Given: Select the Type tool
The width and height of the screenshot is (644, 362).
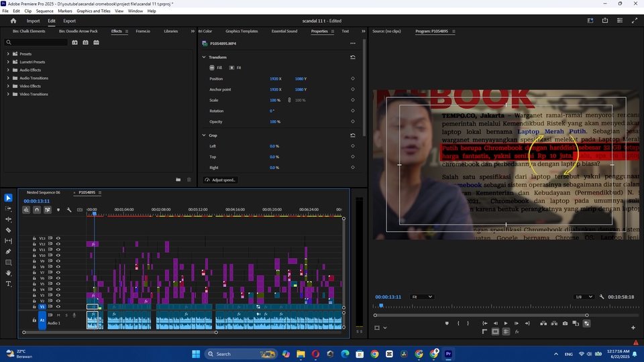Looking at the screenshot, I should point(8,284).
